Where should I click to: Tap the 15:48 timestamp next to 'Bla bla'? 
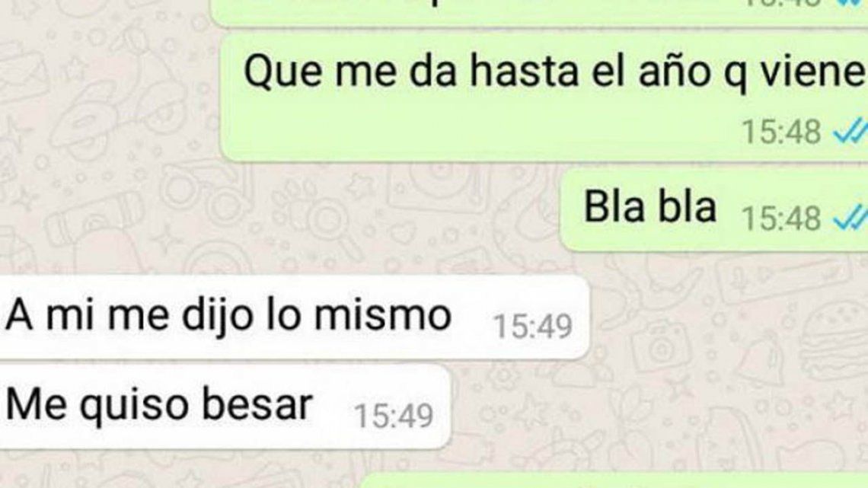[780, 218]
